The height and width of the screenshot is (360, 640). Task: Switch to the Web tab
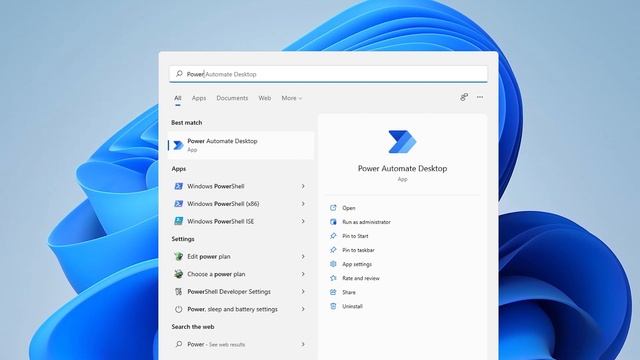(x=264, y=98)
